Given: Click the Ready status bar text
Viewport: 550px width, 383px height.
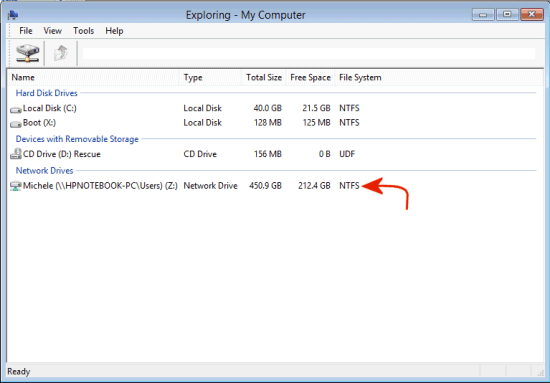Looking at the screenshot, I should point(19,371).
